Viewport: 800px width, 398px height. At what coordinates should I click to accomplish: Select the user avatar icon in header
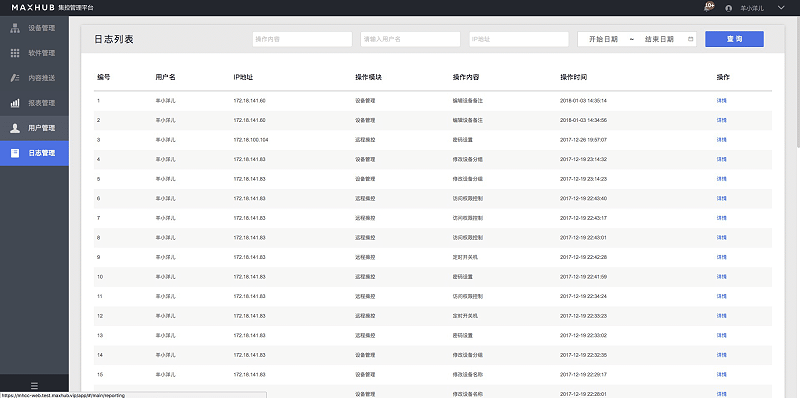[729, 8]
